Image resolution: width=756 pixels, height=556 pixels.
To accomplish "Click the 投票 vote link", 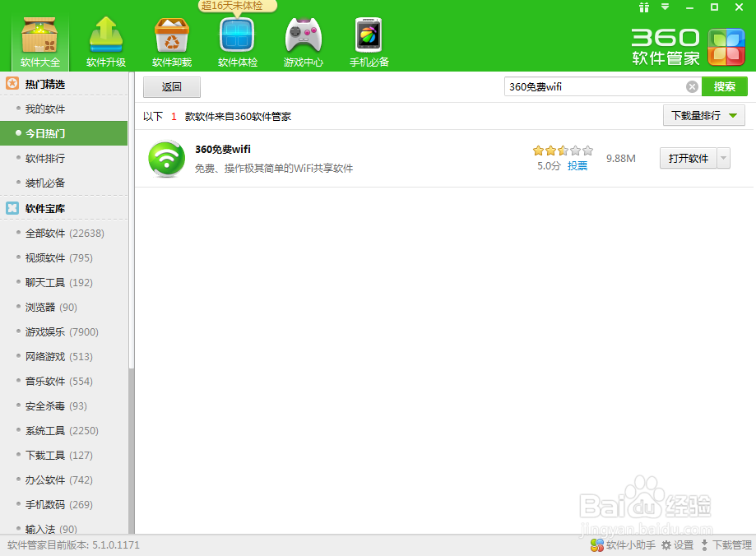I will coord(577,166).
